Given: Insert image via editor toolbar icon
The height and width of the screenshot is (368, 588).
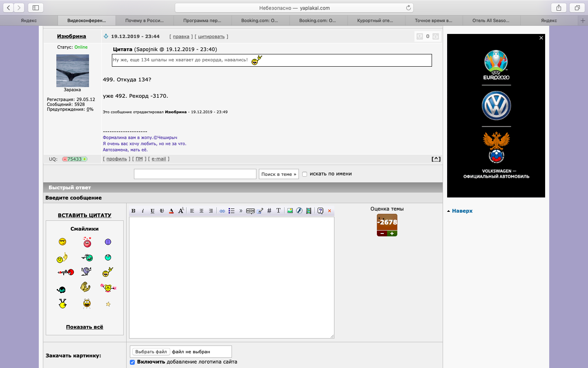Looking at the screenshot, I should point(290,211).
